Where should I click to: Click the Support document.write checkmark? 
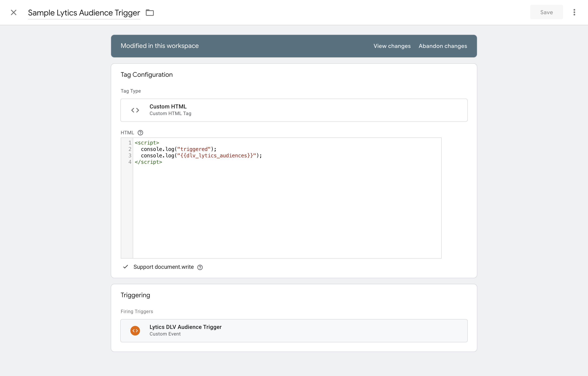point(126,267)
